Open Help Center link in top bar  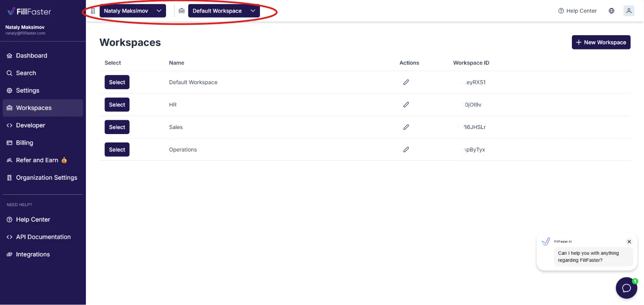coord(577,11)
